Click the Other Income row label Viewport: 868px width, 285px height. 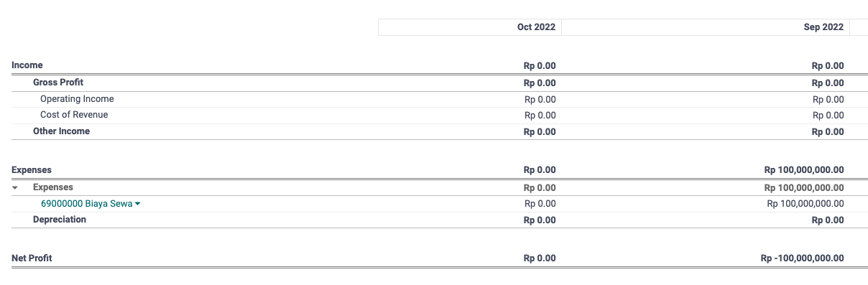coord(61,131)
